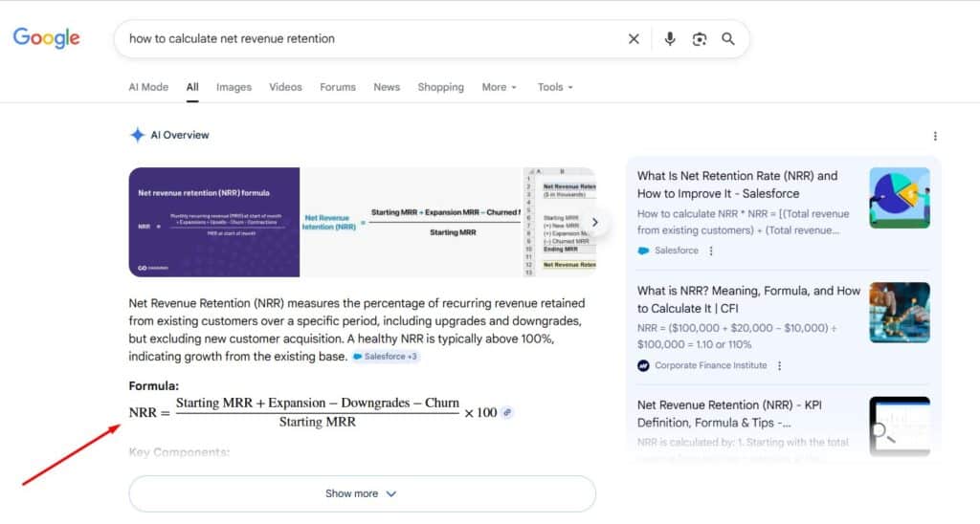The width and height of the screenshot is (980, 524).
Task: Expand AI Overview with Show more
Action: (x=362, y=493)
